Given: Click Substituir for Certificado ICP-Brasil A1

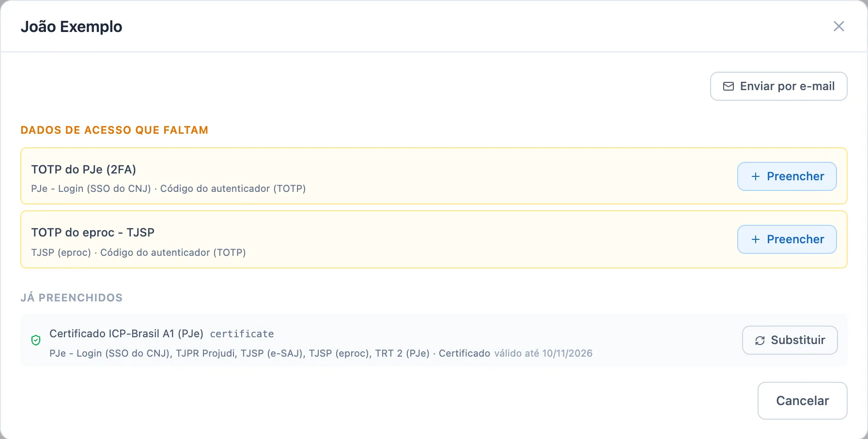Looking at the screenshot, I should click(790, 340).
